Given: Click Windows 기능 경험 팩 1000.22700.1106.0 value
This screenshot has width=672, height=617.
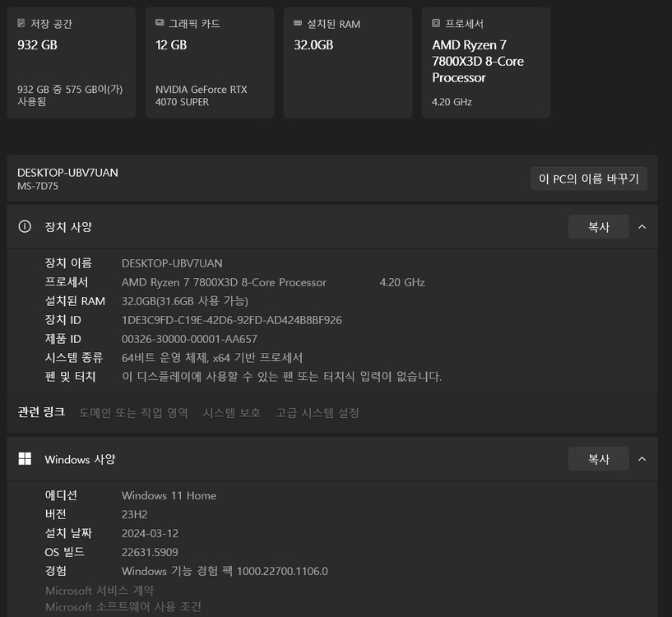Looking at the screenshot, I should [225, 571].
